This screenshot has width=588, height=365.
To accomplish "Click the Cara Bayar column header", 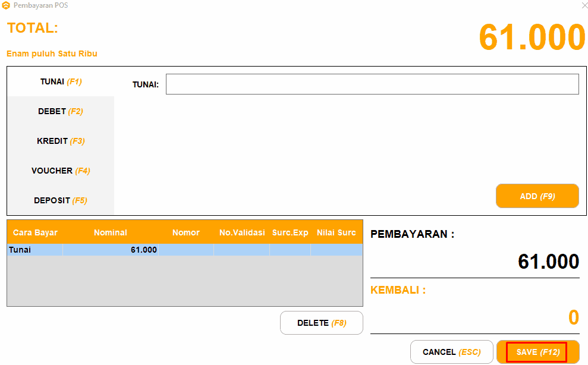I will pos(35,232).
